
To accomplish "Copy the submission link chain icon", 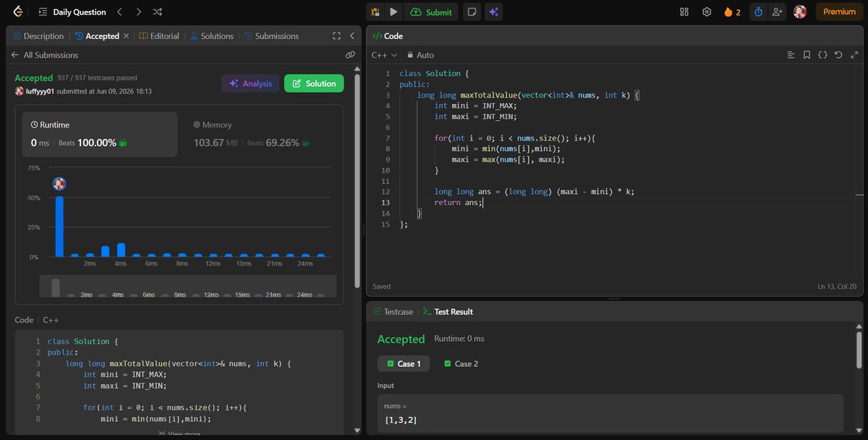I will 350,55.
